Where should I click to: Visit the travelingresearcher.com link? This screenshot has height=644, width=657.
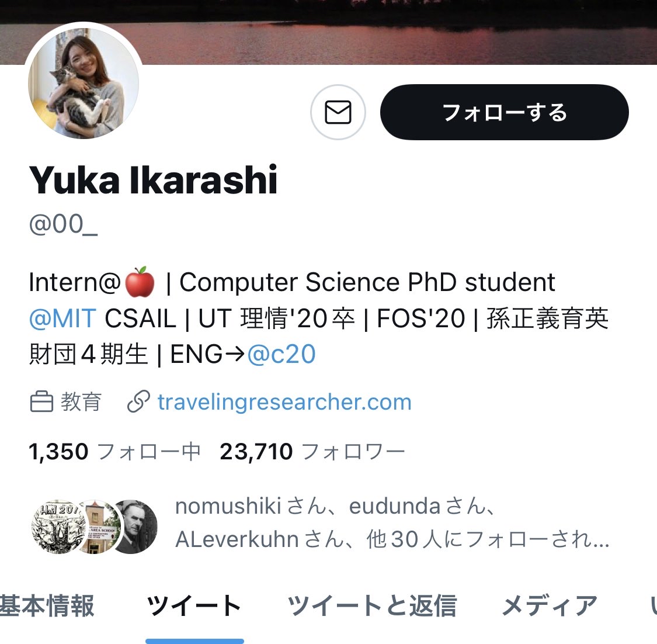click(x=284, y=402)
